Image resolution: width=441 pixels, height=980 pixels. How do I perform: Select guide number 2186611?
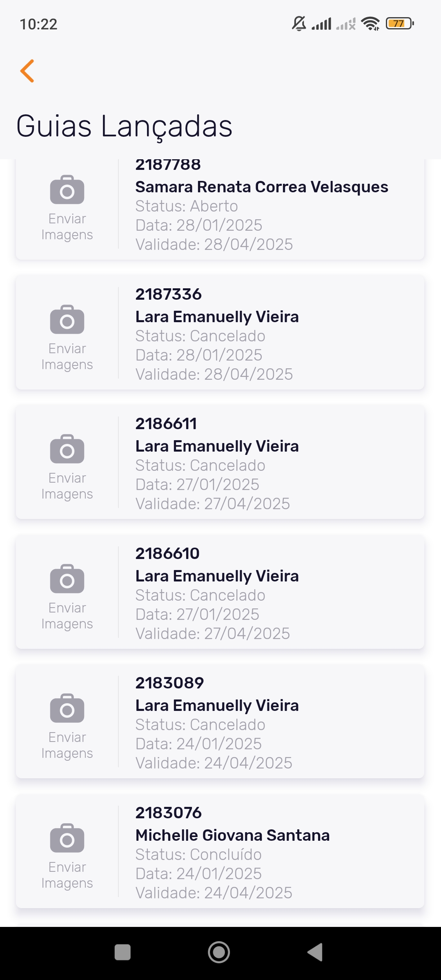[166, 424]
